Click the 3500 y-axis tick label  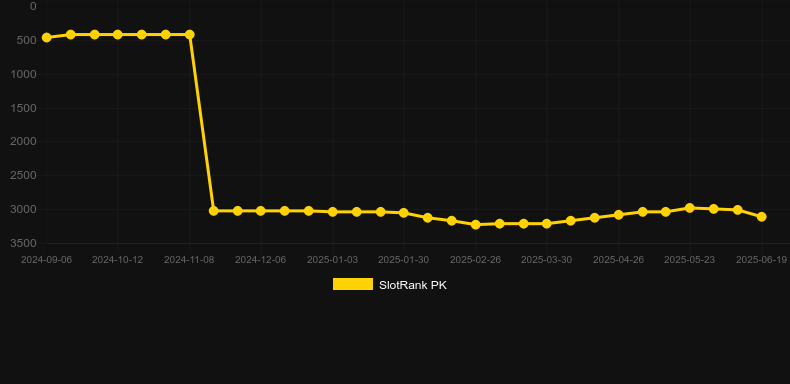click(x=24, y=243)
